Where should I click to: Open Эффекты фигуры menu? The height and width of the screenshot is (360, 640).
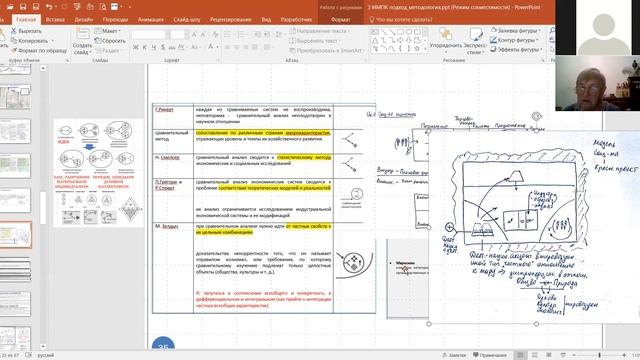pyautogui.click(x=516, y=49)
